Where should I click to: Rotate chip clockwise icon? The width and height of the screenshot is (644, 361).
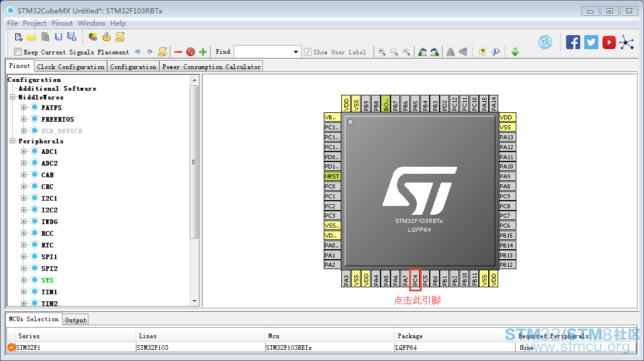(x=434, y=51)
